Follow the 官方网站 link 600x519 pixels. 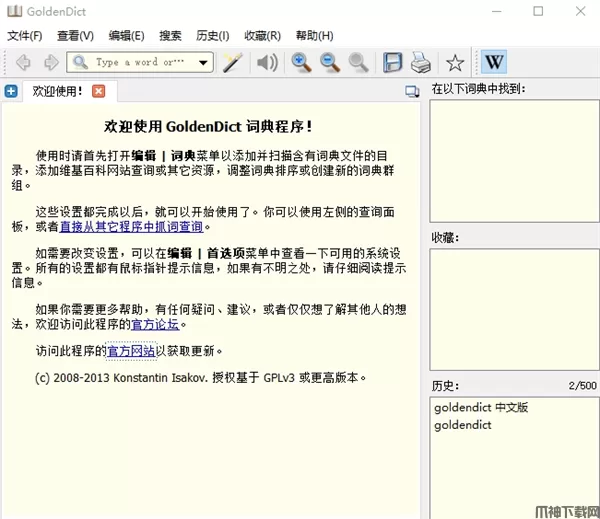pos(131,351)
